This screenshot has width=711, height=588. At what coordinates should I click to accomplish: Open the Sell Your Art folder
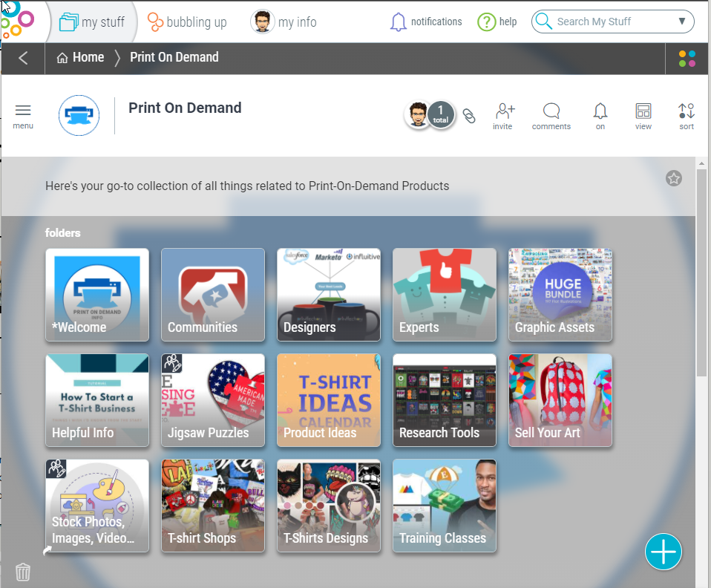pos(560,400)
